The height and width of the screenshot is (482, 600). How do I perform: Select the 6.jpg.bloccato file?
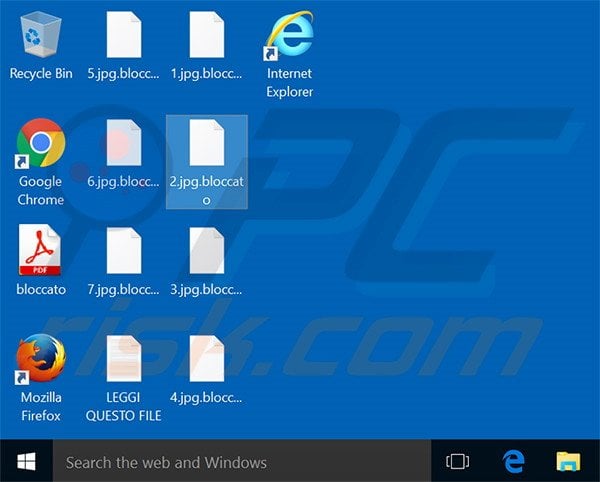(124, 144)
